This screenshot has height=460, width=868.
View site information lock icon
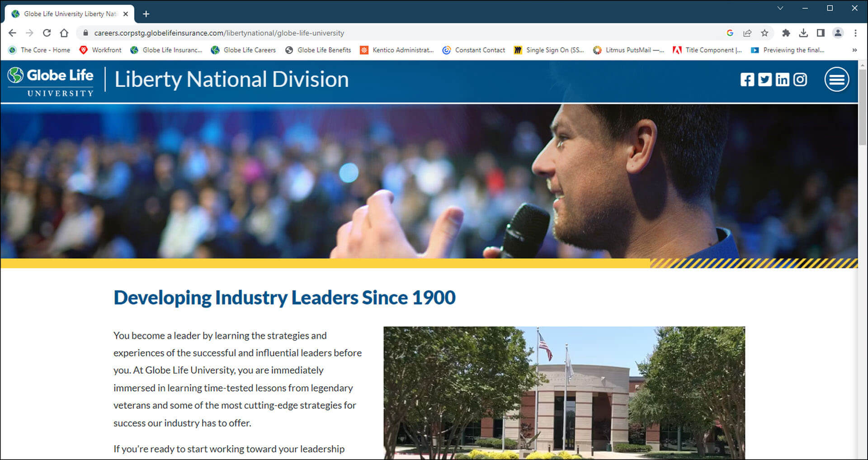click(x=85, y=33)
